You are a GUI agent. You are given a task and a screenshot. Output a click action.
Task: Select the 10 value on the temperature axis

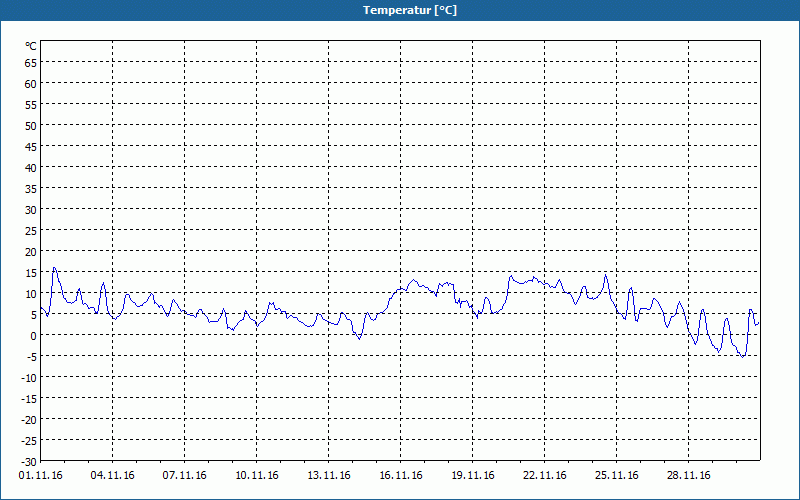[31, 293]
